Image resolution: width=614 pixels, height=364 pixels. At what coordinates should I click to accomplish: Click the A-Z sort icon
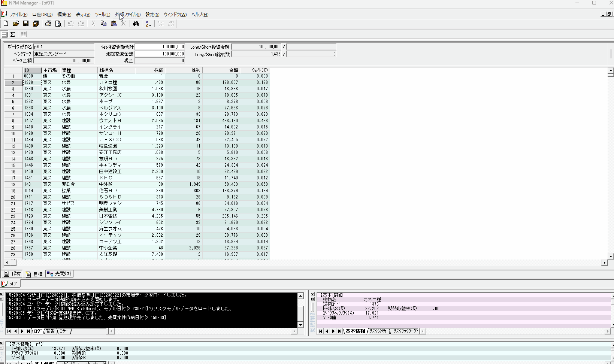pyautogui.click(x=148, y=24)
